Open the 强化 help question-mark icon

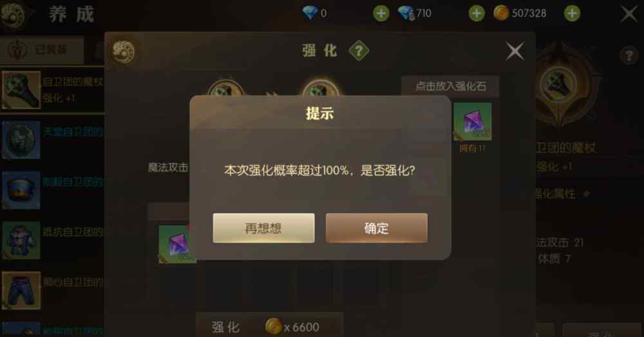coord(359,51)
